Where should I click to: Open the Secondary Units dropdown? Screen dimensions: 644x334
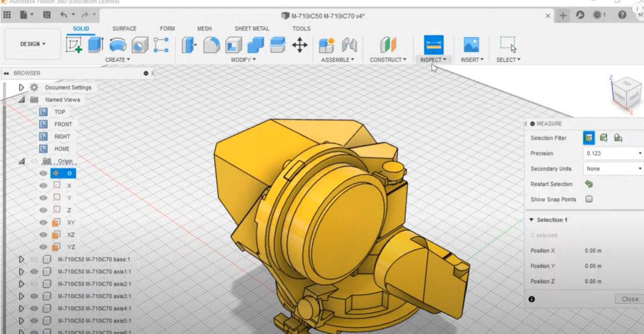point(613,169)
